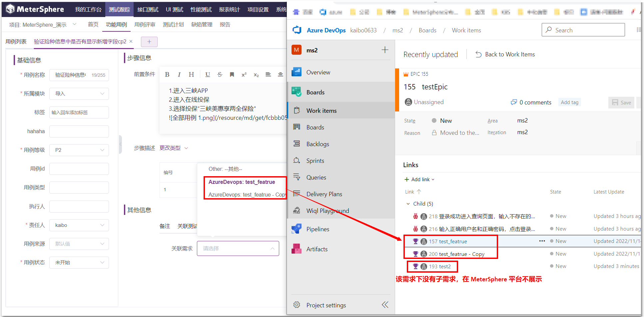Open Queries from the sidebar
Image resolution: width=644 pixels, height=319 pixels.
[316, 177]
